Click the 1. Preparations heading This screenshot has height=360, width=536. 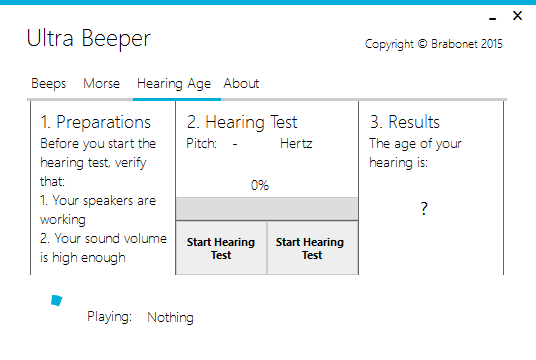pos(95,122)
